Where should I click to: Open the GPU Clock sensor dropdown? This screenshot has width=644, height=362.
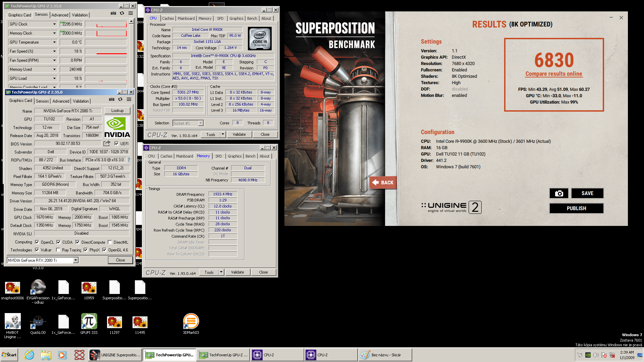[54, 24]
